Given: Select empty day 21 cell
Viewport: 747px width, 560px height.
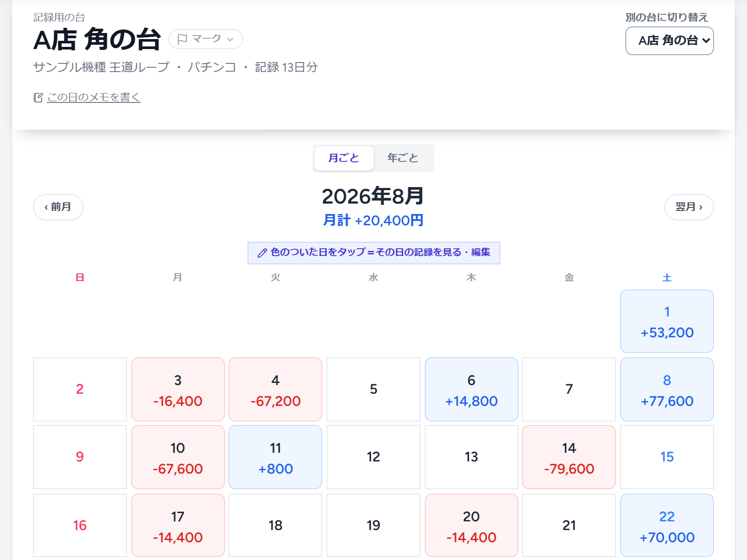Looking at the screenshot, I should point(569,525).
